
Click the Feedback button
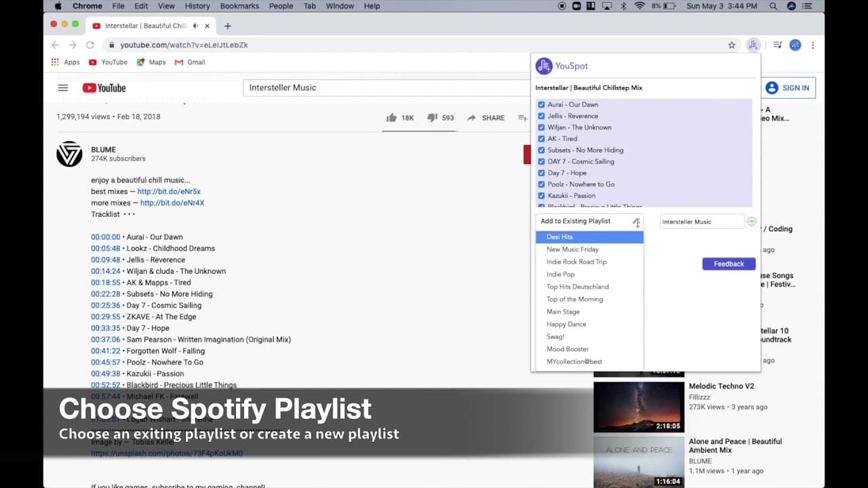pyautogui.click(x=729, y=264)
